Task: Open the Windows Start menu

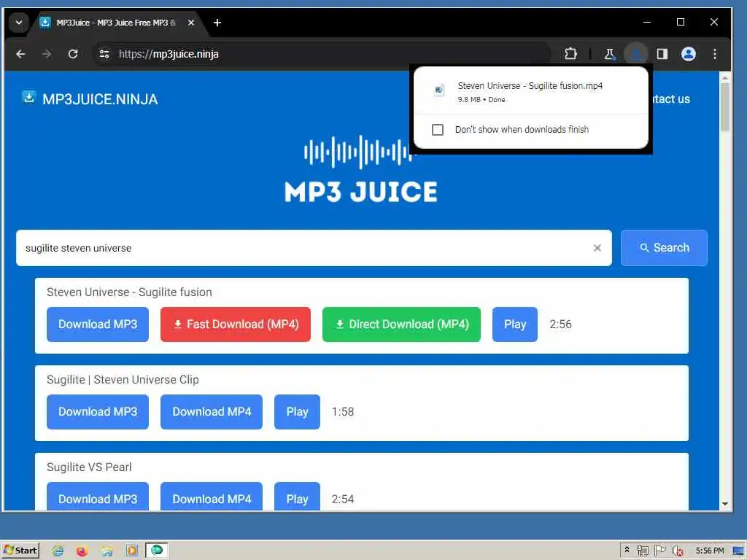Action: [20, 551]
